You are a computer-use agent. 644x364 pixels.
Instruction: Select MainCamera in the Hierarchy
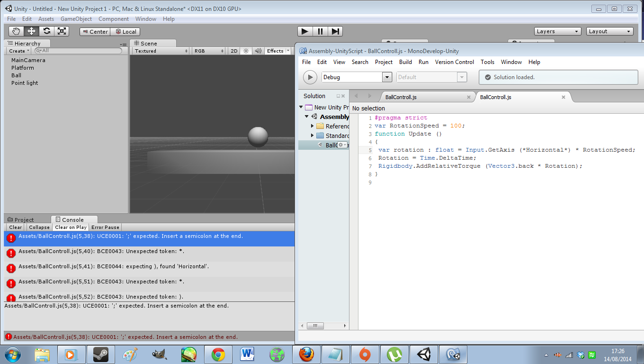click(28, 60)
